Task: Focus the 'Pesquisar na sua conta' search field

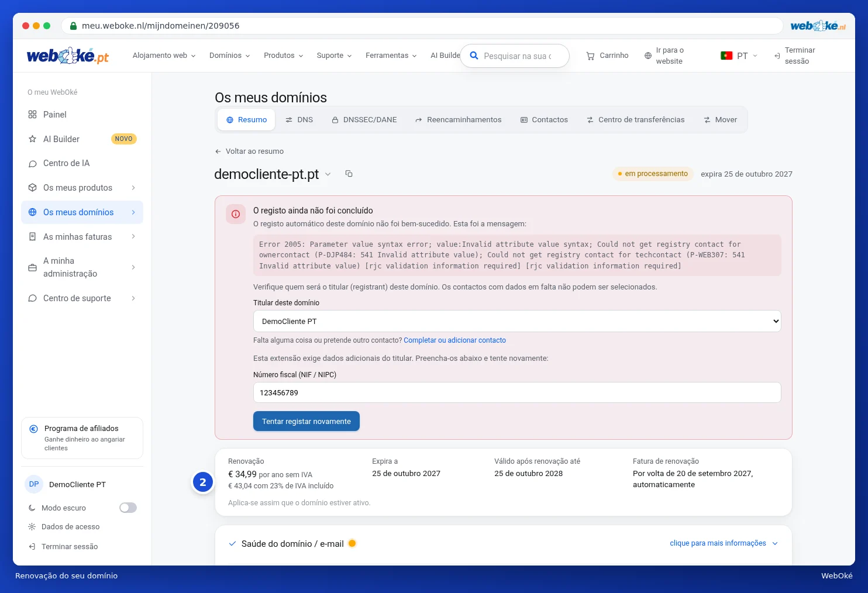Action: [515, 56]
